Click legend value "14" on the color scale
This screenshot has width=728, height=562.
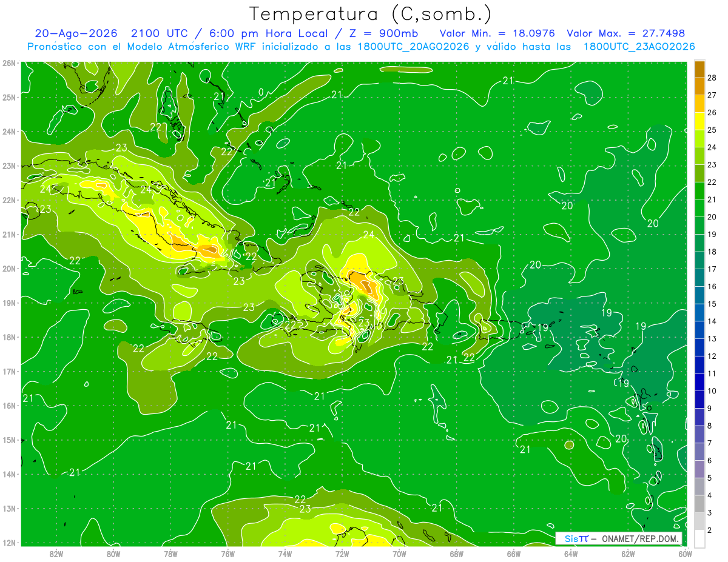[712, 321]
